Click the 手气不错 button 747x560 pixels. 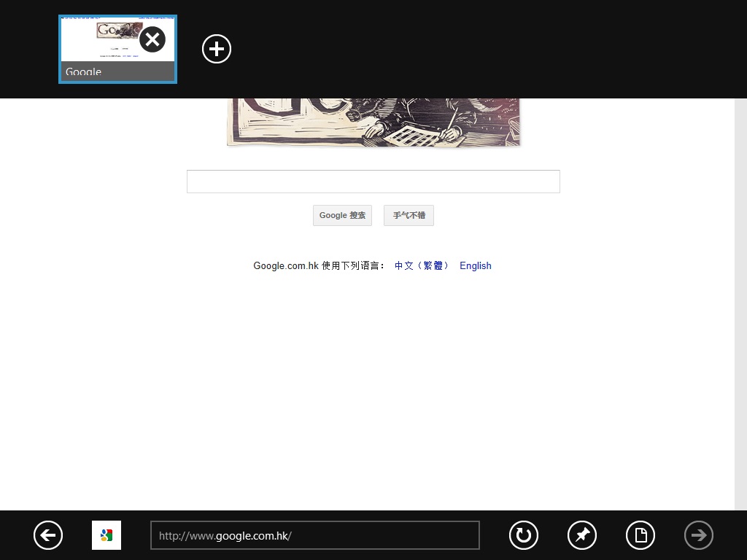click(x=409, y=215)
